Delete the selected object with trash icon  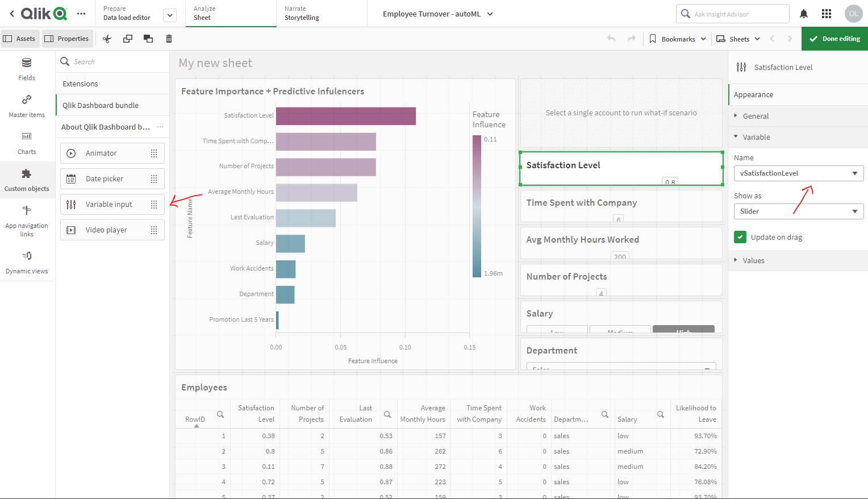coord(169,39)
